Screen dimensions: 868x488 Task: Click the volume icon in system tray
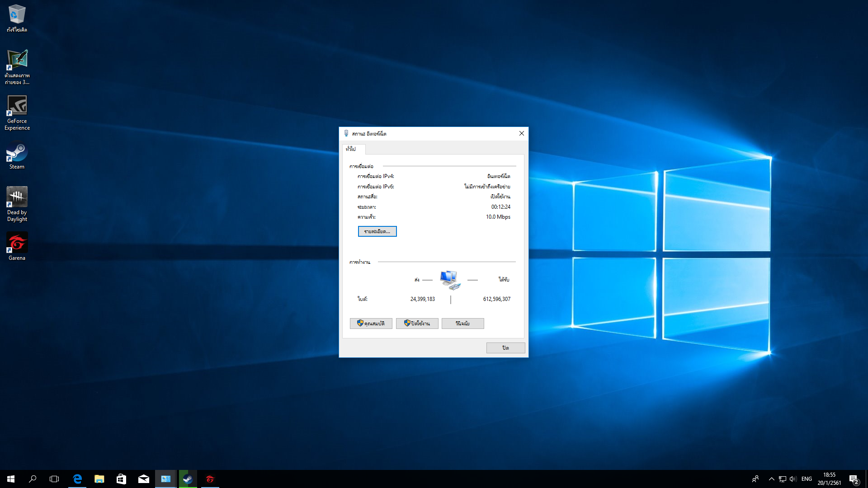[789, 479]
